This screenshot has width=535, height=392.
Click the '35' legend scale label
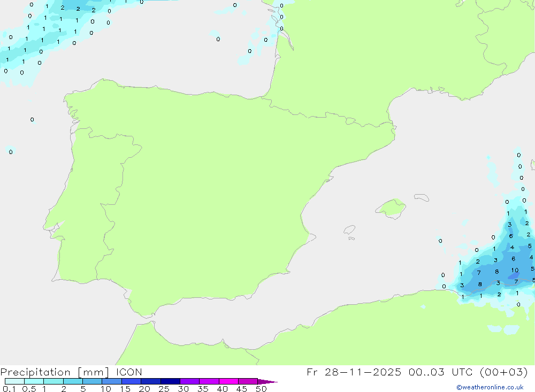203,389
